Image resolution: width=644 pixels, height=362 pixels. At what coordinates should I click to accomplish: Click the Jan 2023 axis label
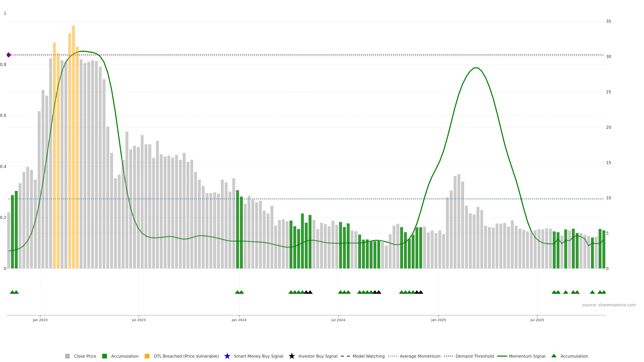pos(40,320)
